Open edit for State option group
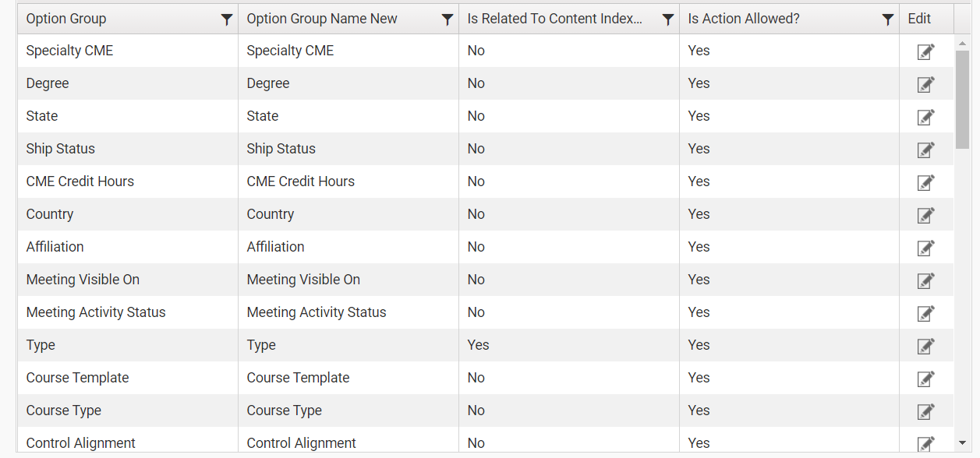Screen dimensions: 980x458 [925, 117]
